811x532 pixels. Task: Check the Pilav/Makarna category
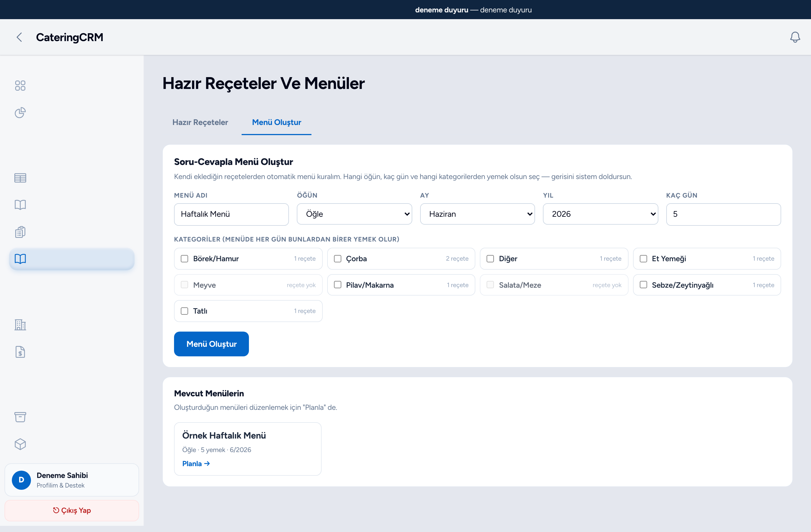337,285
